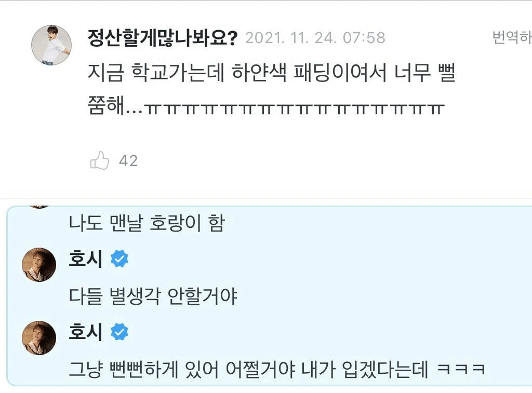Click the 2021. 11. 24. 07:58 timestamp

pos(315,37)
